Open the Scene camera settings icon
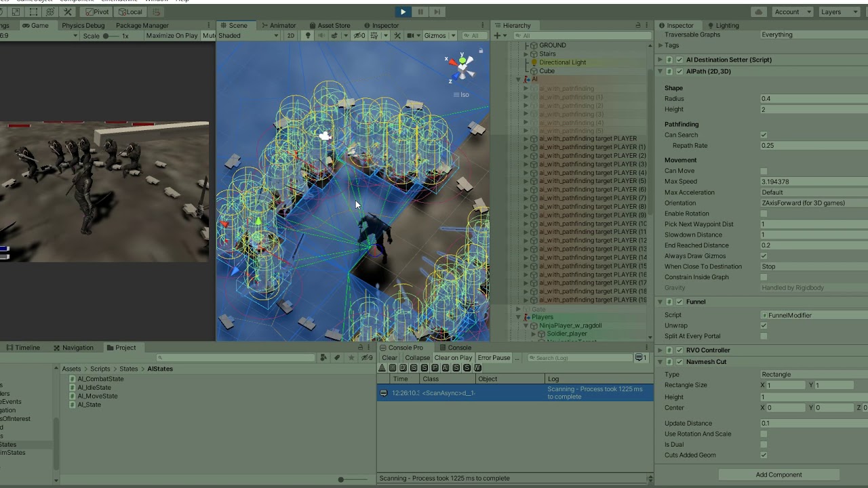The image size is (868, 488). pos(411,36)
